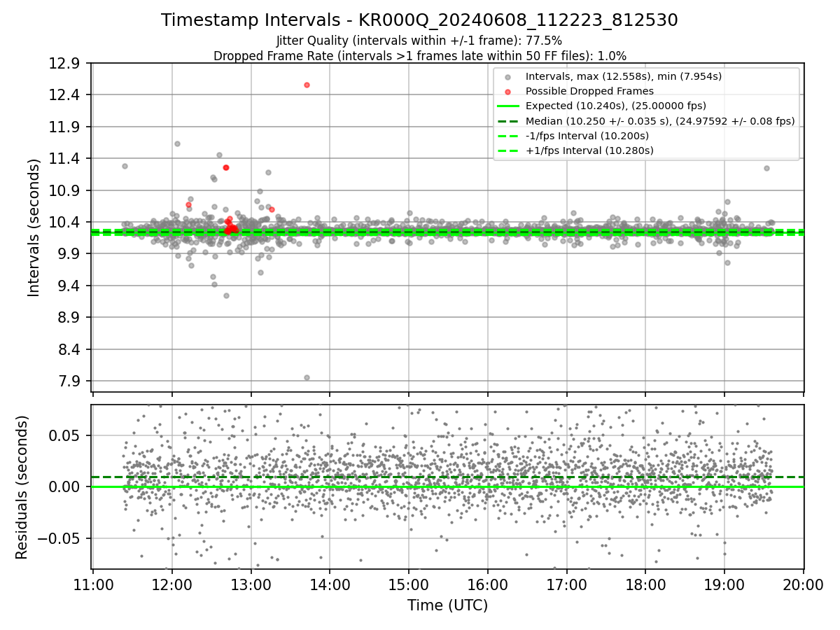Screen dimensions: 840x630
Task: Click the 'Dropped Frame Rate' 1.0% subtitle line
Action: click(x=419, y=56)
